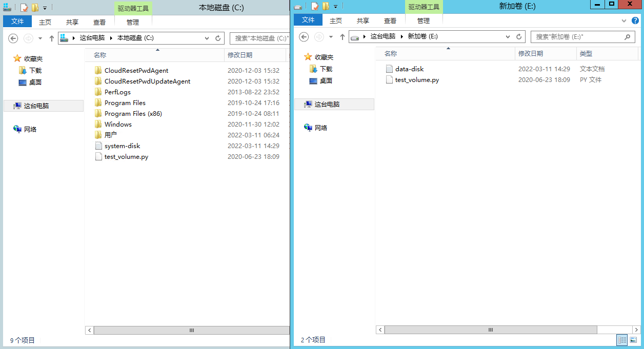
Task: Select 这台电脑 in the E: window sidebar
Action: pos(334,104)
